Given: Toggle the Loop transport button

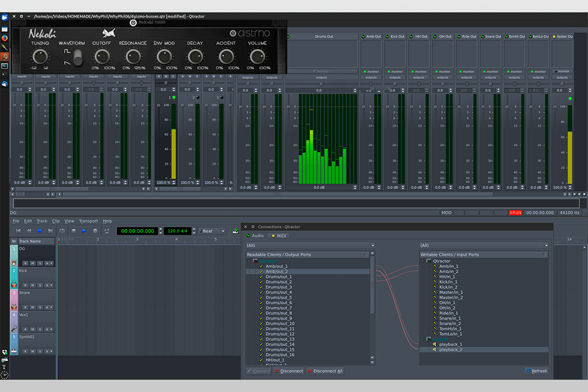Looking at the screenshot, I should 62,231.
